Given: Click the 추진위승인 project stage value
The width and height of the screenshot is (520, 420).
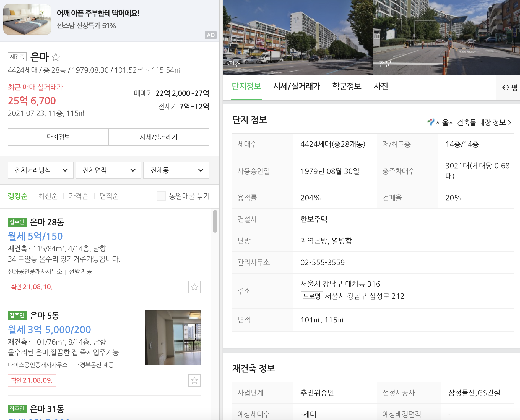Looking at the screenshot, I should (x=317, y=393).
